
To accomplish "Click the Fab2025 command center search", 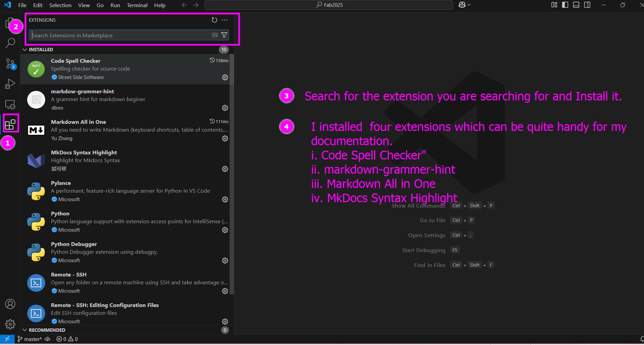I will [329, 5].
